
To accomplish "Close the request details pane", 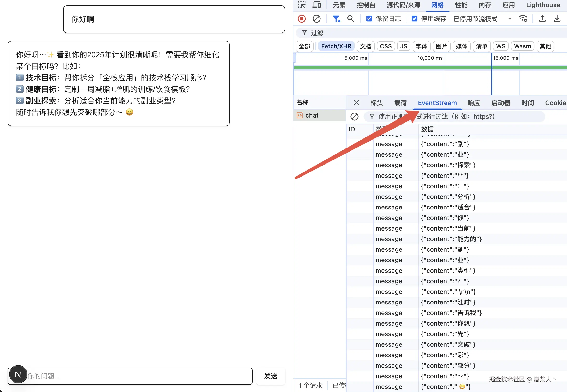I will [356, 103].
